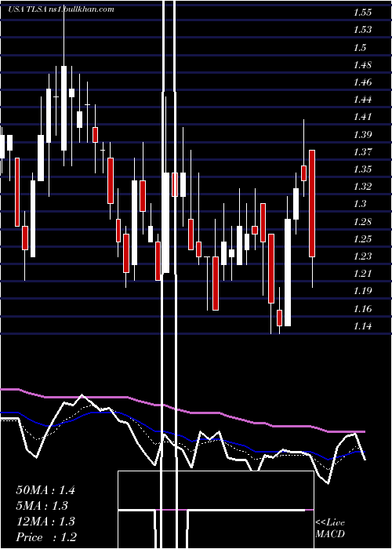Click the 1.37 price axis label
392x549 pixels.
(362, 151)
